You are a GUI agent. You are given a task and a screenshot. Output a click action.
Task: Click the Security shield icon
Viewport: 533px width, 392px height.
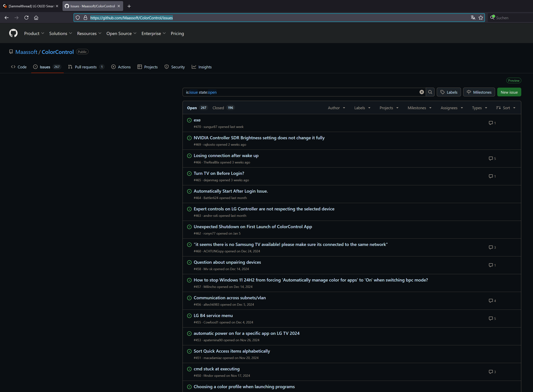[x=167, y=67]
